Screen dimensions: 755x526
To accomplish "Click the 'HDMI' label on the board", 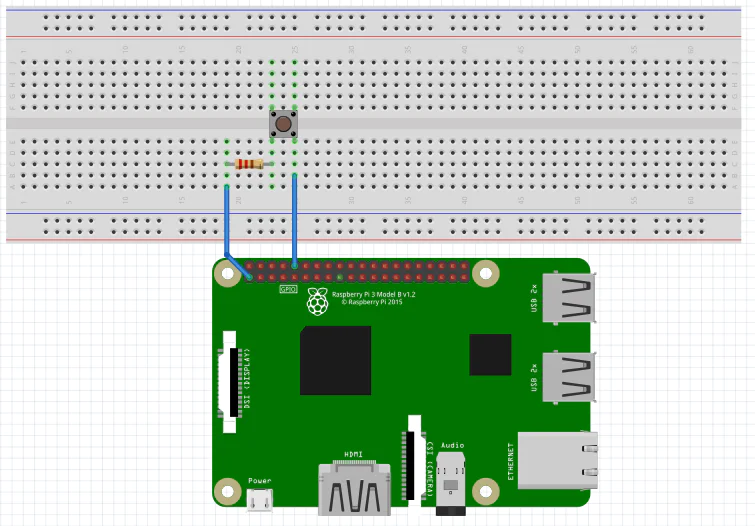I will 353,454.
